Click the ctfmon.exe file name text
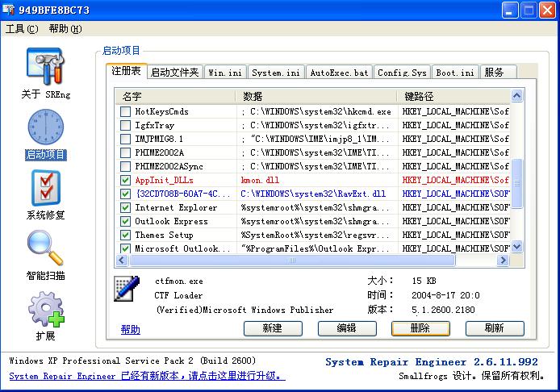Image resolution: width=560 pixels, height=392 pixels. [x=179, y=281]
